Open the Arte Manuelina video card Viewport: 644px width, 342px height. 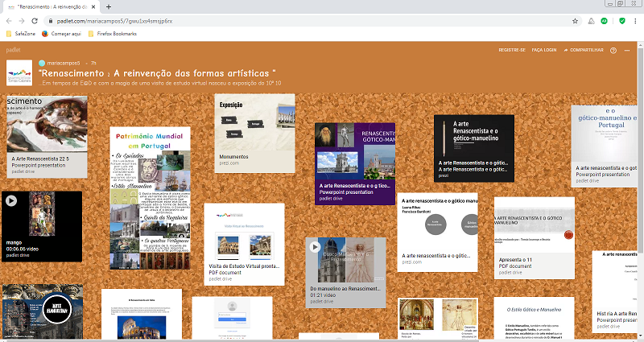click(x=43, y=311)
